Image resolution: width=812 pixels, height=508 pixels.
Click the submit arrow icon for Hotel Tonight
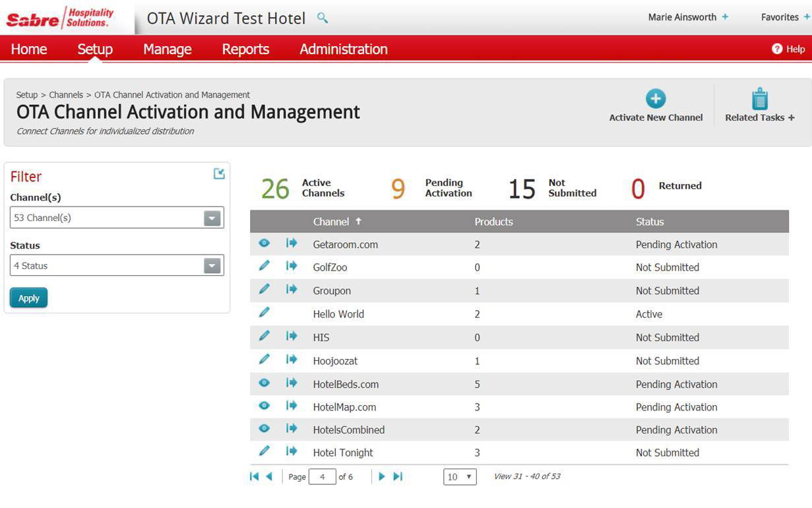(292, 451)
